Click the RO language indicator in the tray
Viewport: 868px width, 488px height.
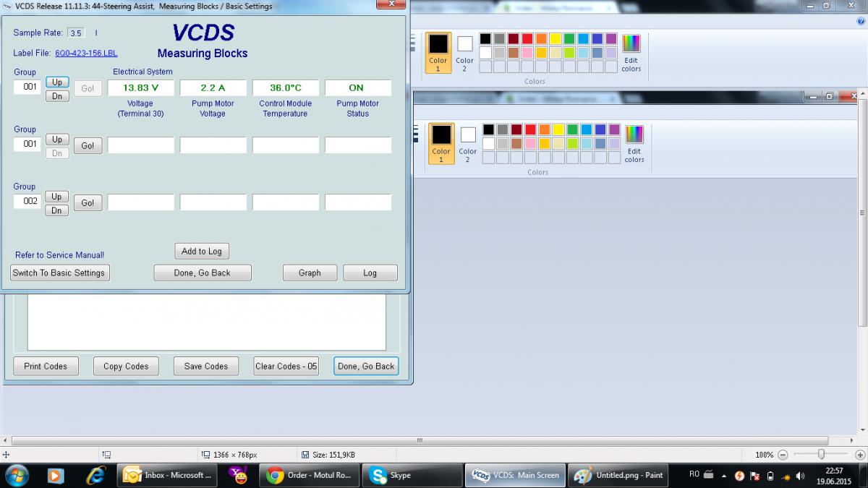[694, 474]
